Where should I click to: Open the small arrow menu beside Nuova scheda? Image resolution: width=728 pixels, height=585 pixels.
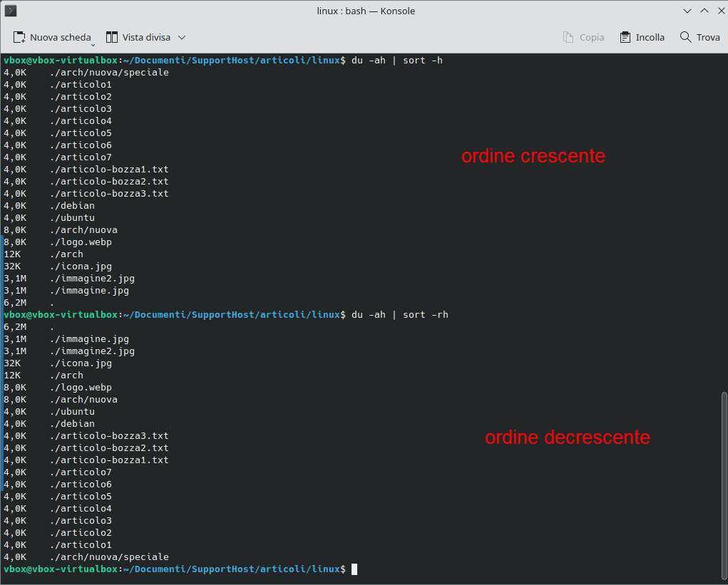point(93,45)
